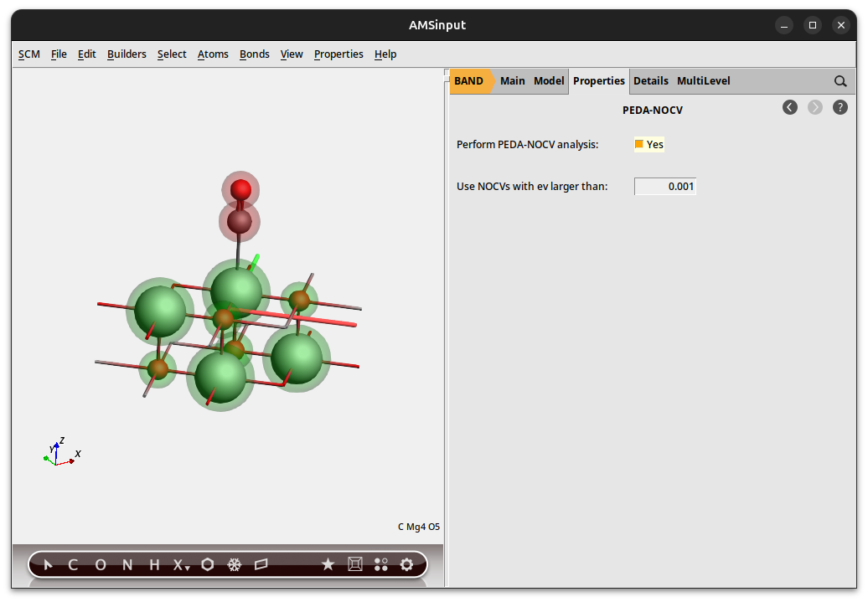Open the gear settings in toolbar

tap(407, 565)
